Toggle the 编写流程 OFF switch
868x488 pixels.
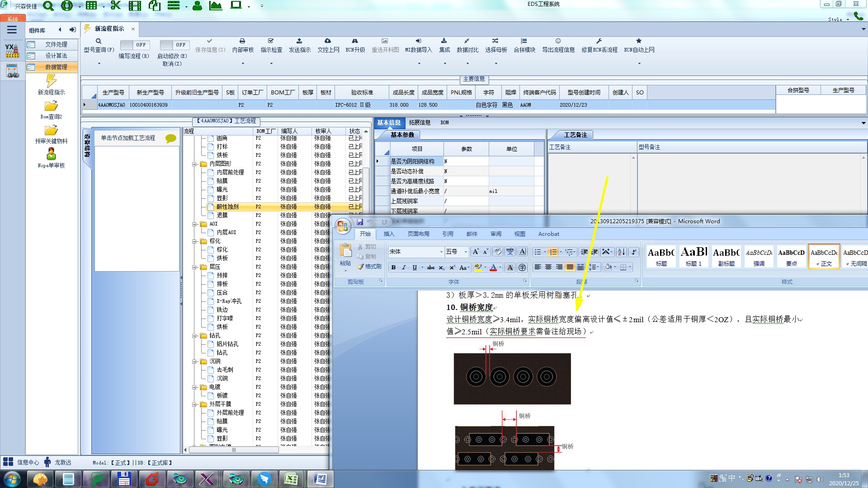coord(134,45)
